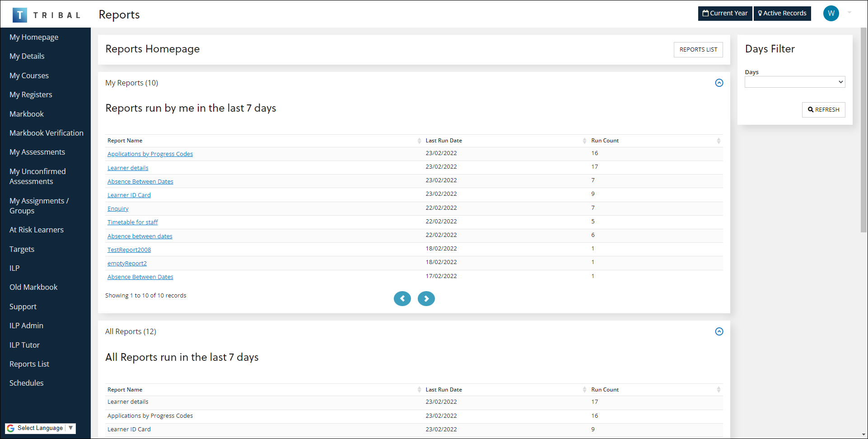Open the Days filter dropdown
The image size is (868, 439).
point(794,82)
